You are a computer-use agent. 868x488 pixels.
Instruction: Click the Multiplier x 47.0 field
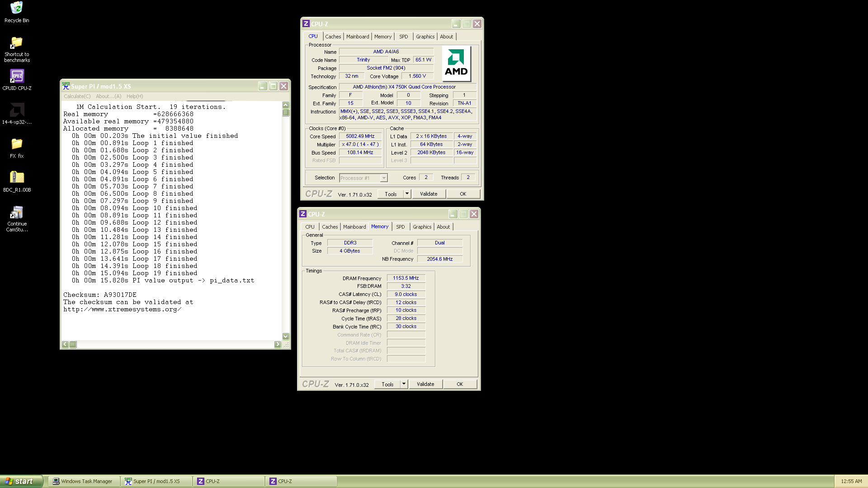pyautogui.click(x=360, y=144)
